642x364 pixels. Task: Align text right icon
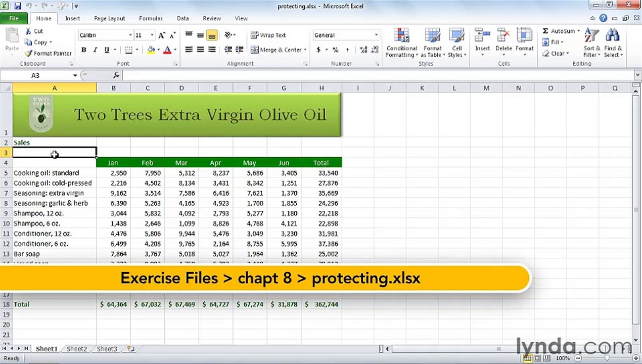pyautogui.click(x=212, y=50)
